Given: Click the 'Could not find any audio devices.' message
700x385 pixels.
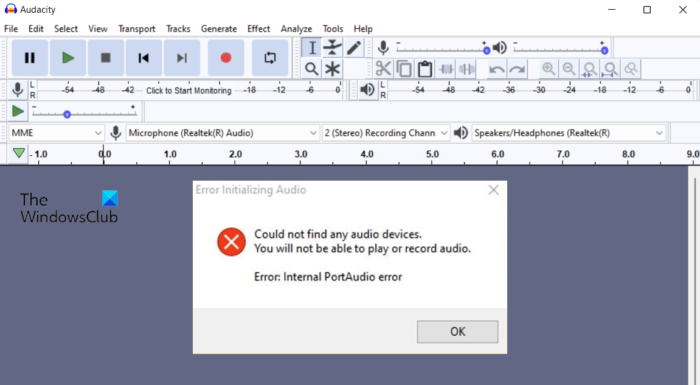Looking at the screenshot, I should click(338, 234).
